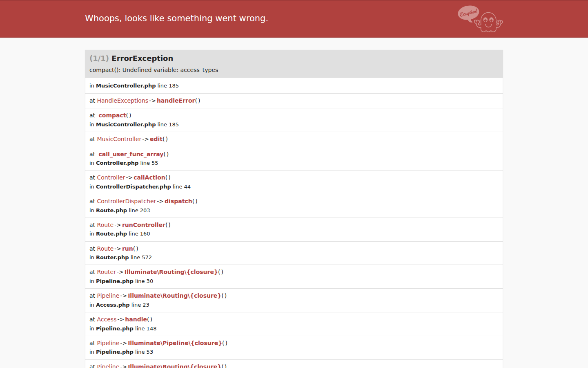Open the ControllerDispatcher class link

[x=127, y=201]
